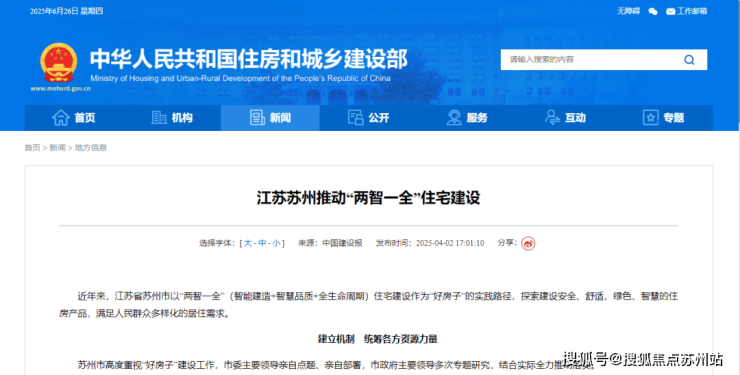Set font size to 中

click(x=262, y=243)
